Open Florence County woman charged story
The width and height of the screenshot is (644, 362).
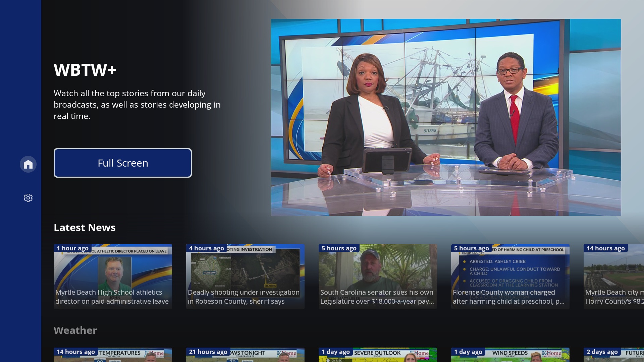[x=510, y=277]
